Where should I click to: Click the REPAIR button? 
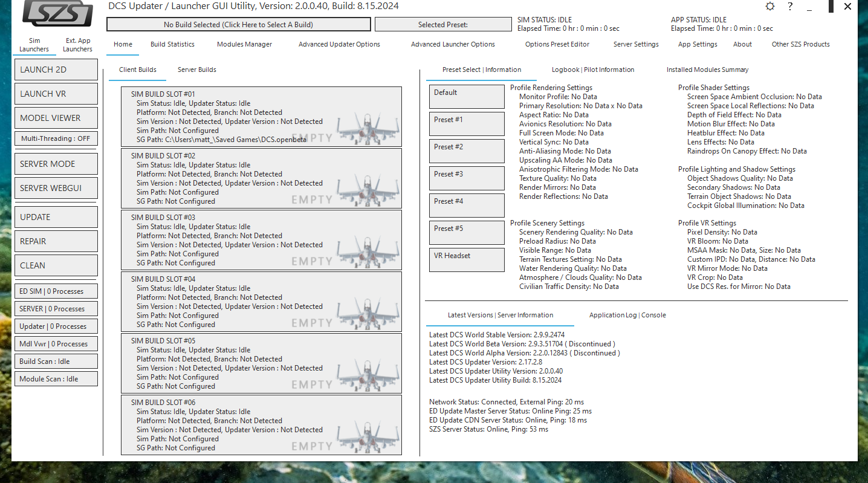[x=56, y=241]
